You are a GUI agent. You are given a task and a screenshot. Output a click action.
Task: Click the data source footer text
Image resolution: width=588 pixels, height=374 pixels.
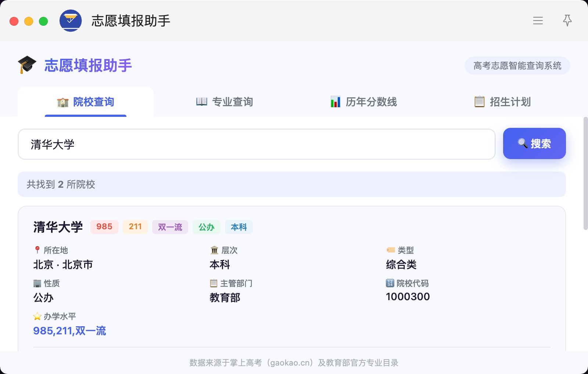click(x=294, y=363)
